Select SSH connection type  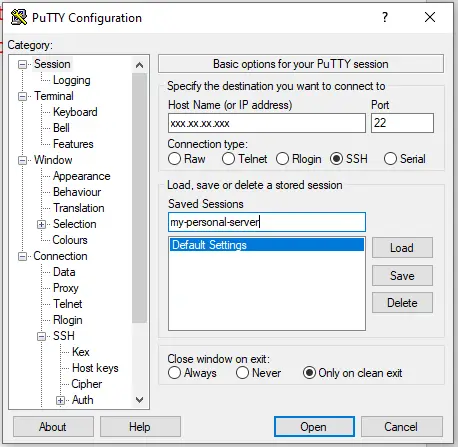[336, 159]
